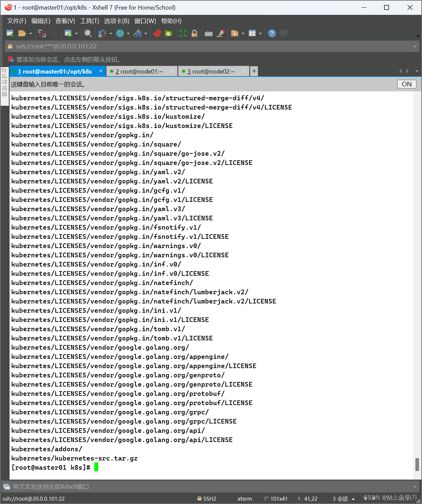Click the terminal vertical scrollbar thumb
This screenshot has height=504, width=422.
417,464
